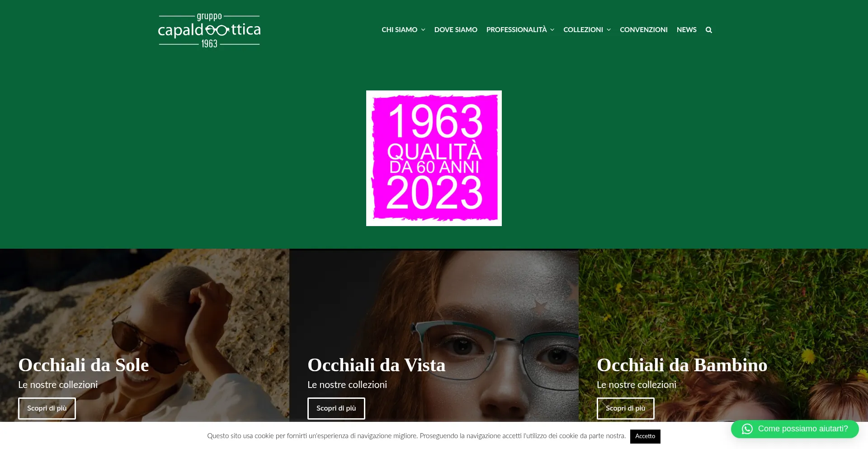Click the Collezioni menu label
The image size is (868, 449).
(583, 30)
